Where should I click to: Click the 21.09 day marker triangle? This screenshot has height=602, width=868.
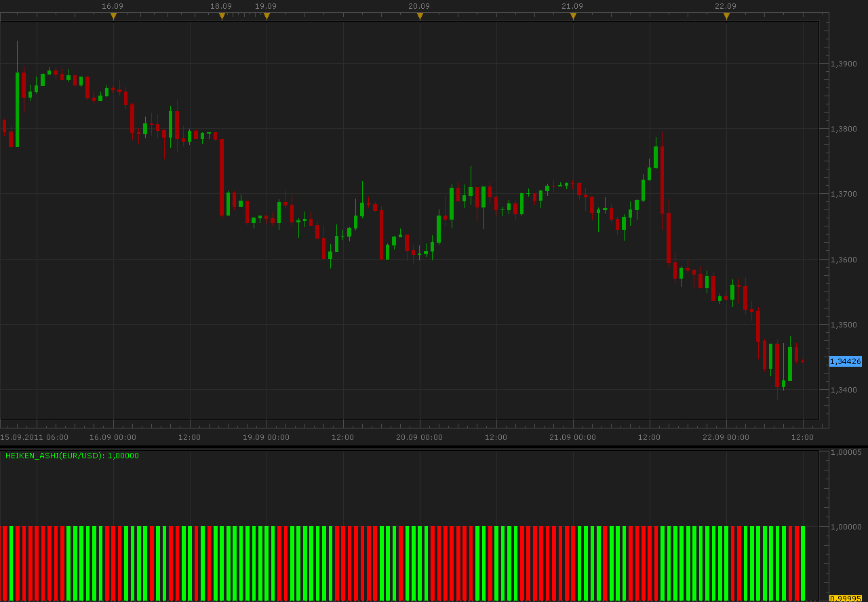(573, 16)
